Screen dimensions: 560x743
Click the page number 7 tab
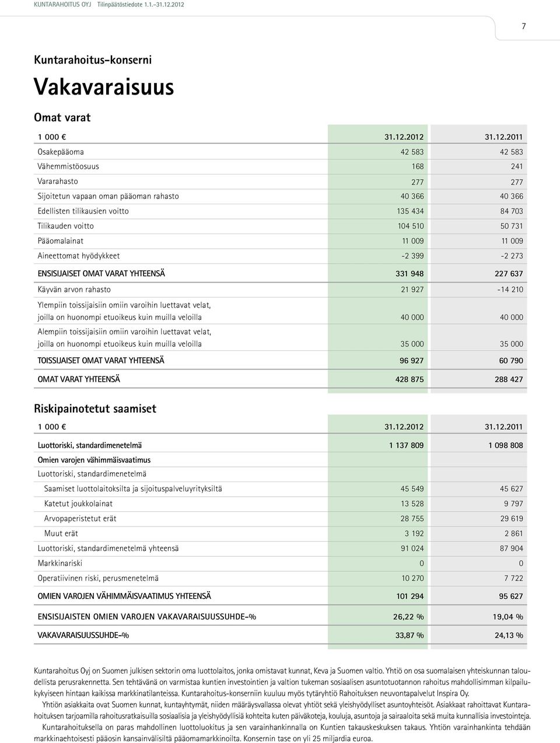point(523,26)
